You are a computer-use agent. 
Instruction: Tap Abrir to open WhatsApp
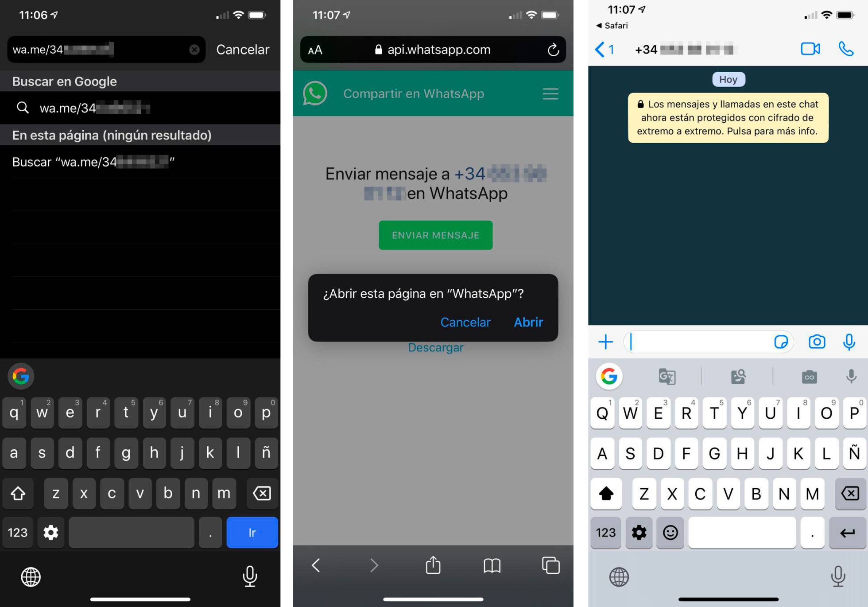(528, 322)
